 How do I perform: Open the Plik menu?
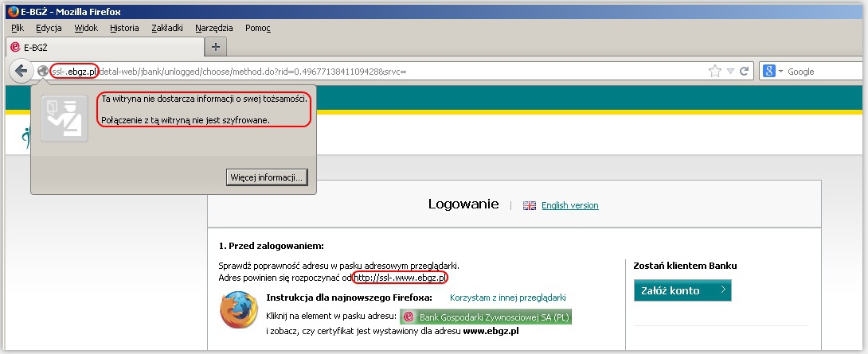coord(18,28)
